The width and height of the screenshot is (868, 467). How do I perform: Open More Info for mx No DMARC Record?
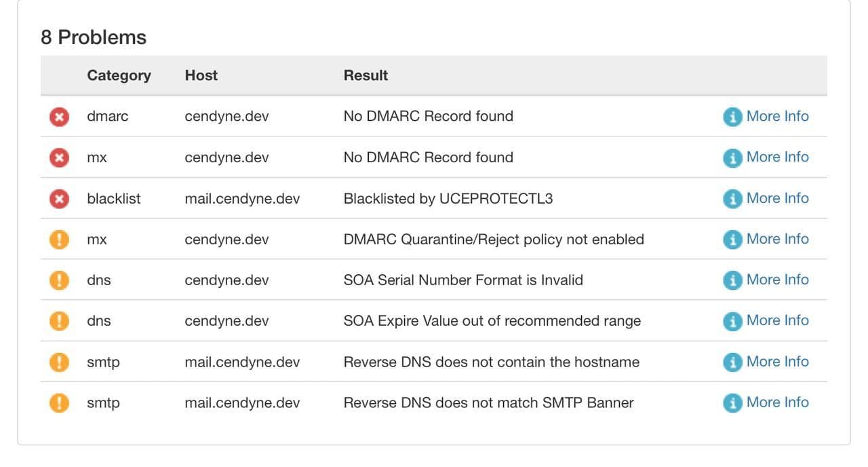click(x=777, y=157)
